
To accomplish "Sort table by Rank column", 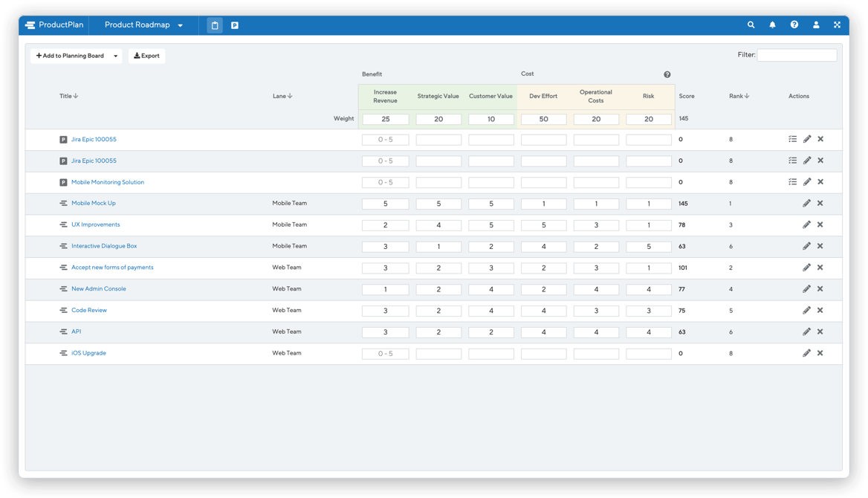I will (739, 97).
